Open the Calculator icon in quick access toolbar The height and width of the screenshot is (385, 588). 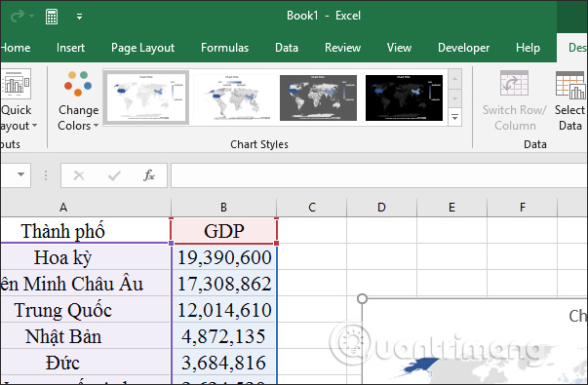52,17
